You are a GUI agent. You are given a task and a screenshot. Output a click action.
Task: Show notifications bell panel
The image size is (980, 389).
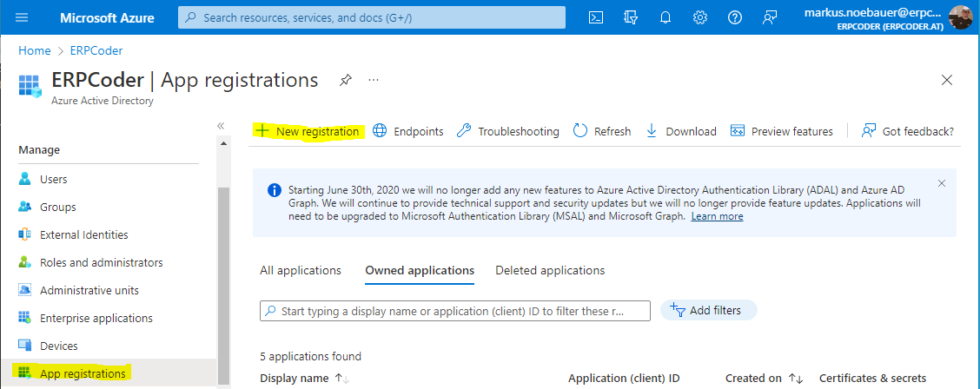(x=665, y=17)
